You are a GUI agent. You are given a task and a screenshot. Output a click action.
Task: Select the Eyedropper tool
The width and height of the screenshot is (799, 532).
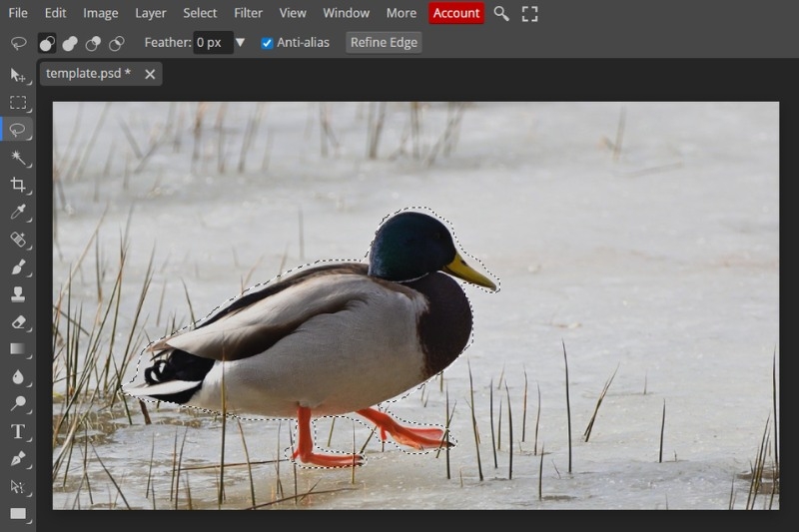pos(18,212)
